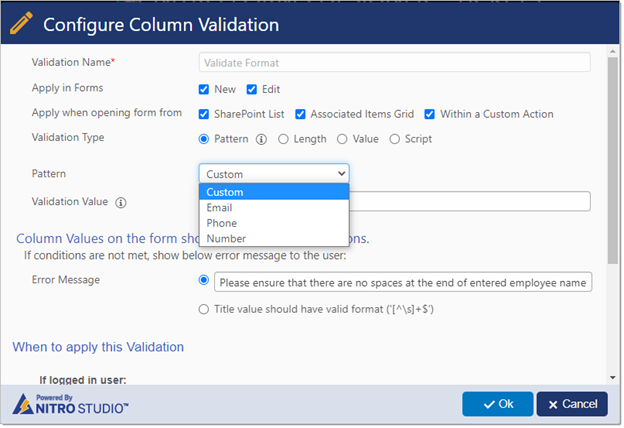Pick Phone in the Pattern list
Image resolution: width=624 pixels, height=428 pixels.
coord(220,223)
